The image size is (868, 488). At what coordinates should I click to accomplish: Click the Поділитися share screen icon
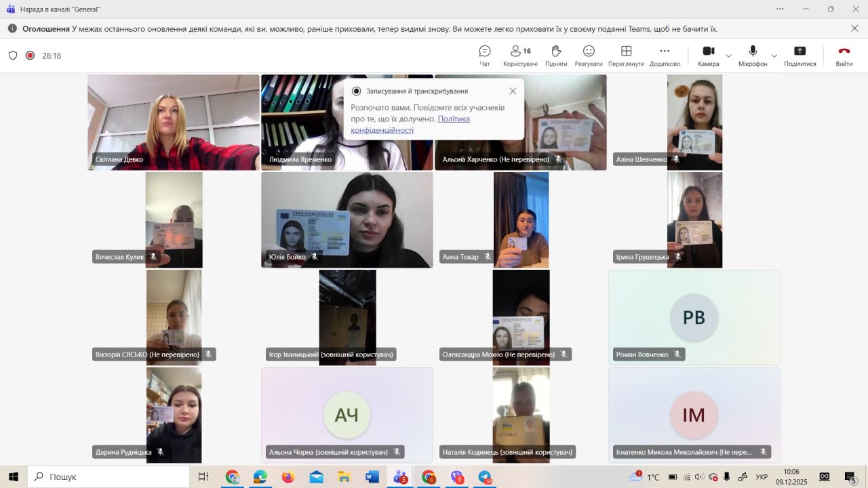pyautogui.click(x=800, y=56)
